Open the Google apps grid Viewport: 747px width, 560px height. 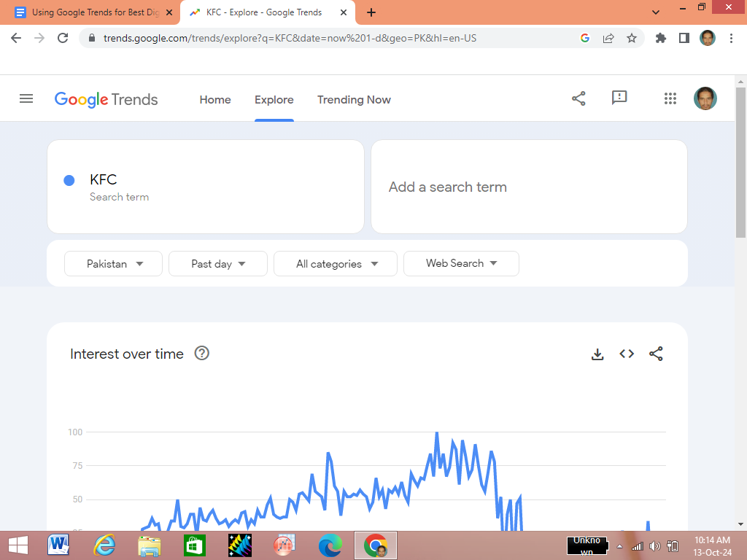(x=670, y=98)
